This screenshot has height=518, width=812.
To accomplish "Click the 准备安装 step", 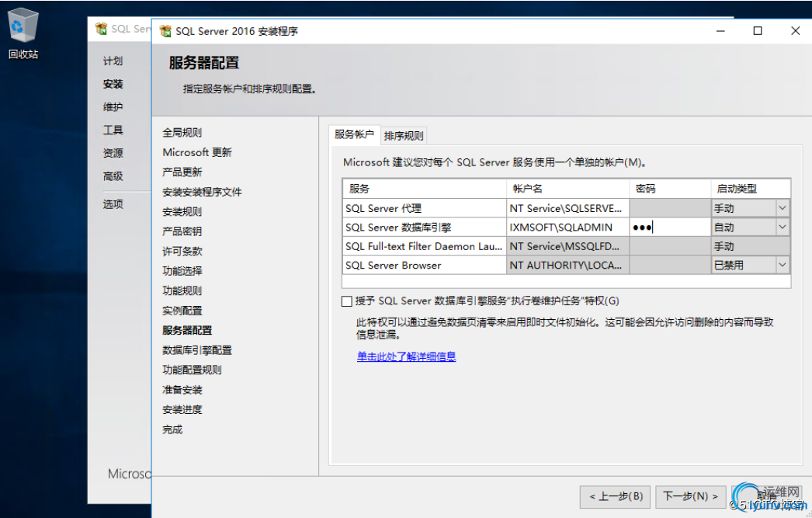I will pos(182,390).
